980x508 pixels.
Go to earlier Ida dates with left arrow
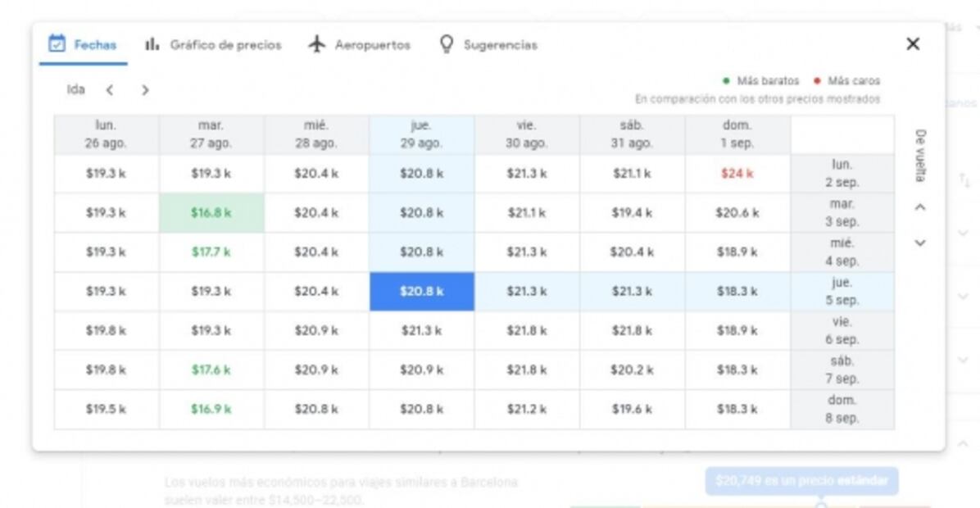(x=110, y=90)
